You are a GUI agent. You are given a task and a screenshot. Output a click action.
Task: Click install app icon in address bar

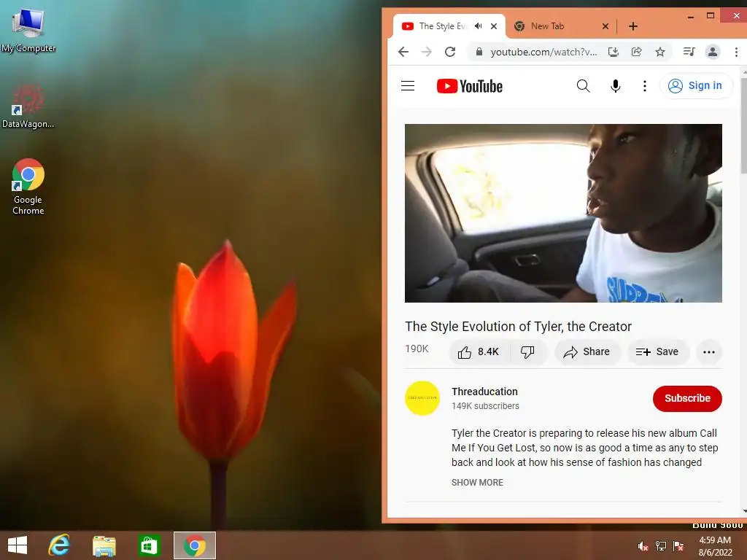click(x=614, y=52)
